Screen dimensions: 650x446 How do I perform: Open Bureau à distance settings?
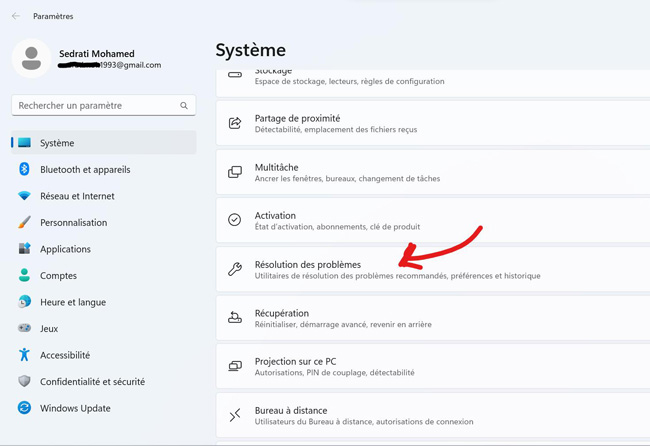291,411
